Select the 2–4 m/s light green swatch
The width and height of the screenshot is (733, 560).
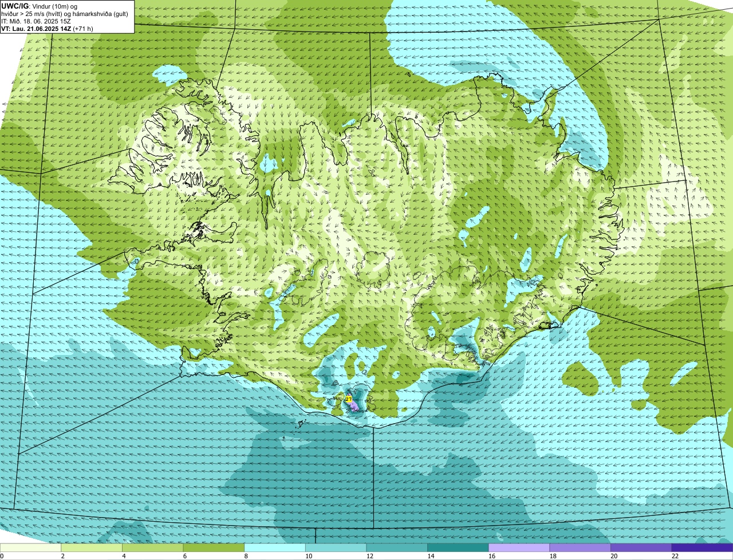pos(92,547)
